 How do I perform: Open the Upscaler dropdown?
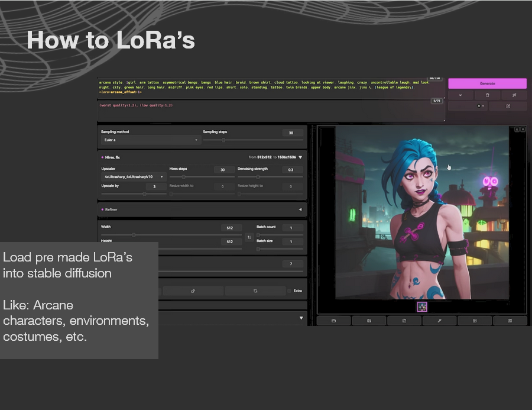point(134,177)
